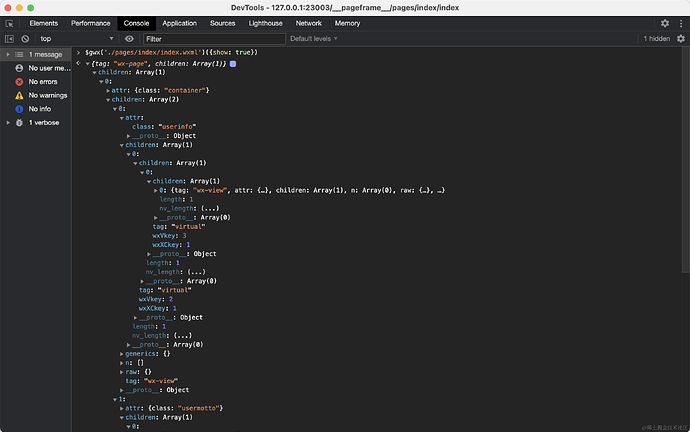Expand the 1 message sidebar group
690x432 pixels.
tap(8, 55)
